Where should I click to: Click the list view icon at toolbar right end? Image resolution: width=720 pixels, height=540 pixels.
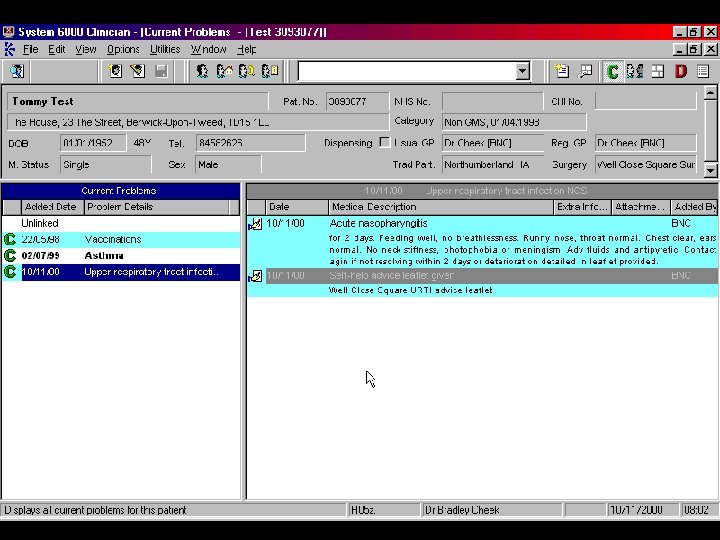pos(703,71)
